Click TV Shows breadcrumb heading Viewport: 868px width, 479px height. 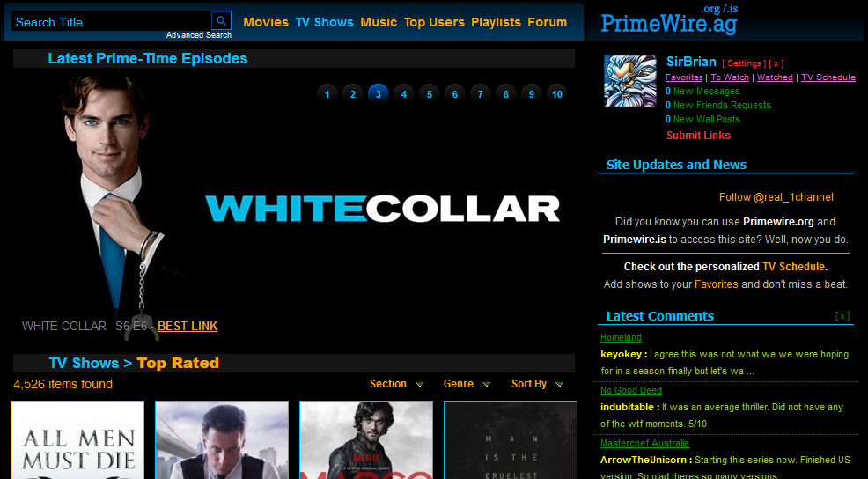[x=84, y=364]
